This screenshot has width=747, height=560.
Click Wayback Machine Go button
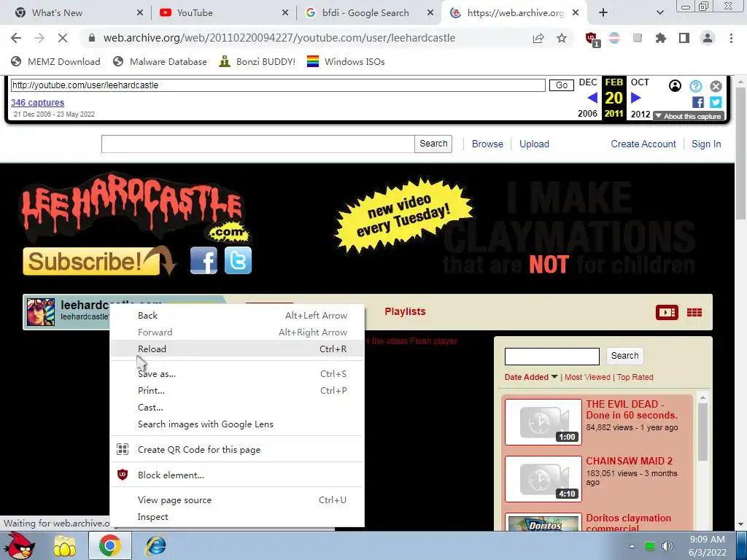tap(561, 85)
